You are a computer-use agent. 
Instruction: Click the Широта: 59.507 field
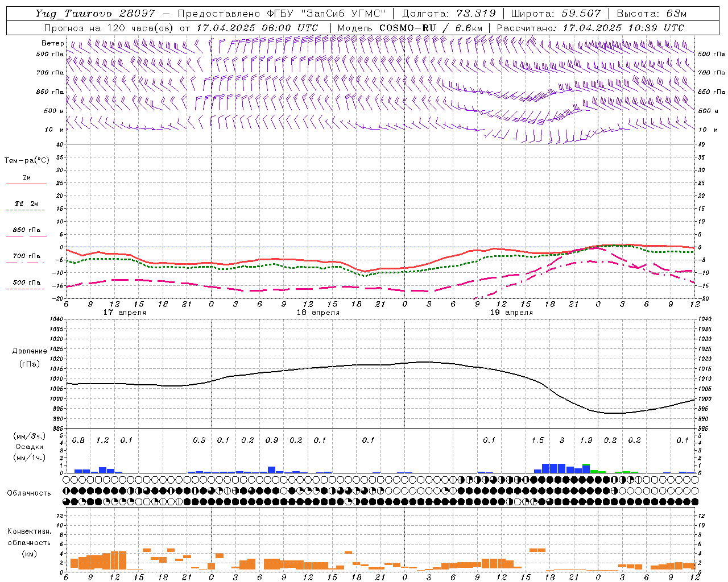coord(556,14)
